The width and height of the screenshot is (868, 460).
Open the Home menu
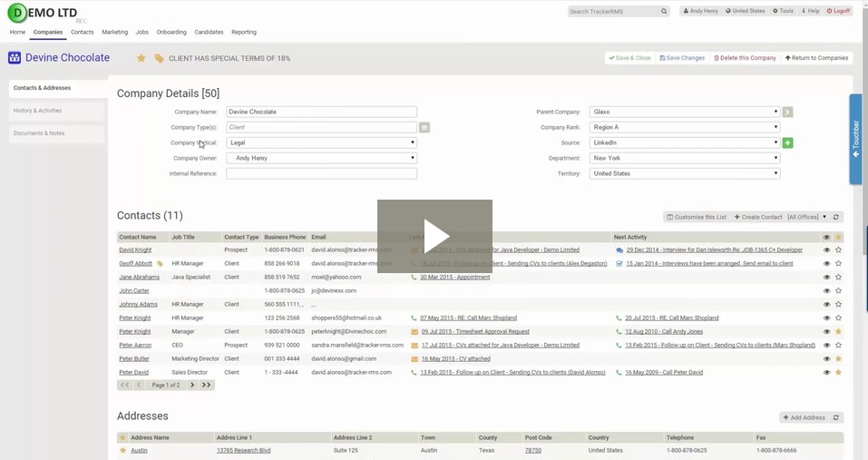pyautogui.click(x=18, y=32)
